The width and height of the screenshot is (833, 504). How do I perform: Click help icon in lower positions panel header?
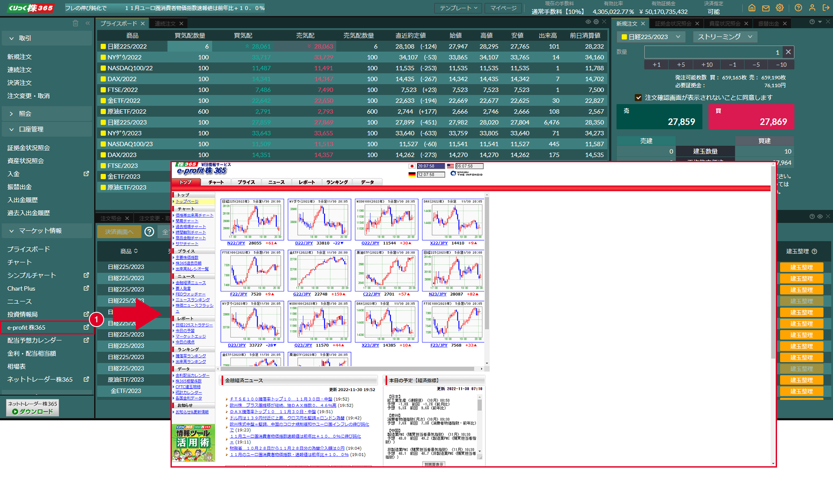click(x=812, y=216)
